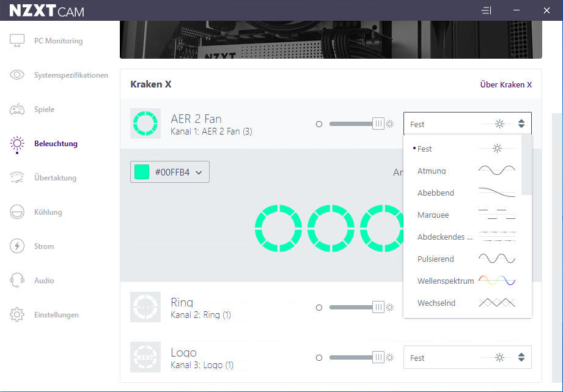
Task: Click the Systemspezifikationen eye icon
Action: 17,75
